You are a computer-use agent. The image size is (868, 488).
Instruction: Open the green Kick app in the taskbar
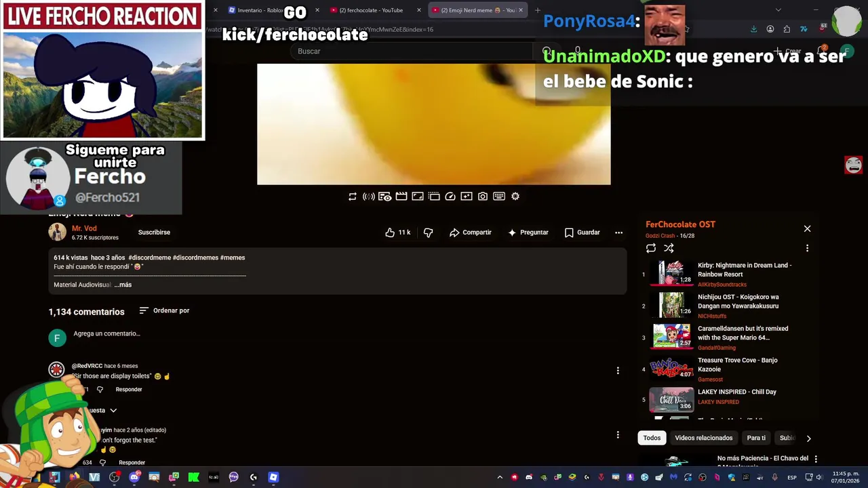194,477
